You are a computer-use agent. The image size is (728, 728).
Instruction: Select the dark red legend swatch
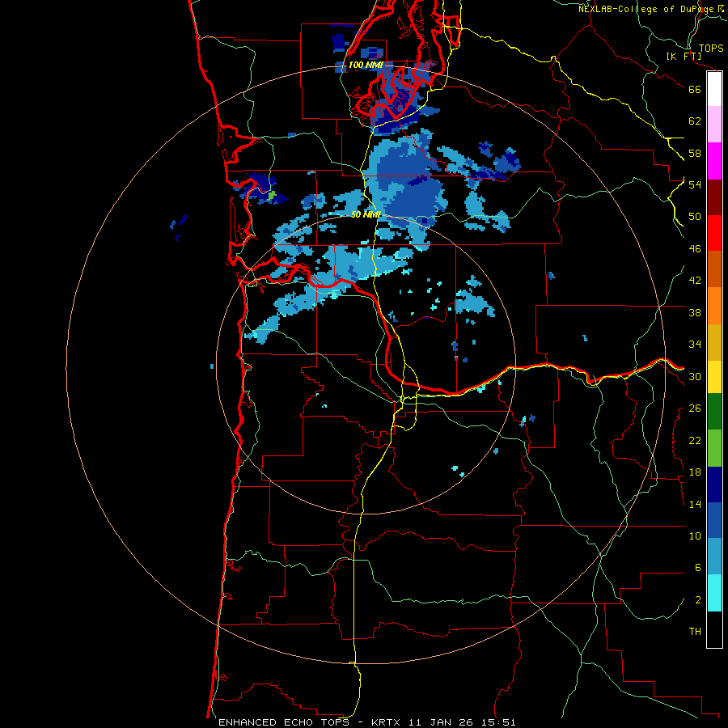click(x=714, y=197)
